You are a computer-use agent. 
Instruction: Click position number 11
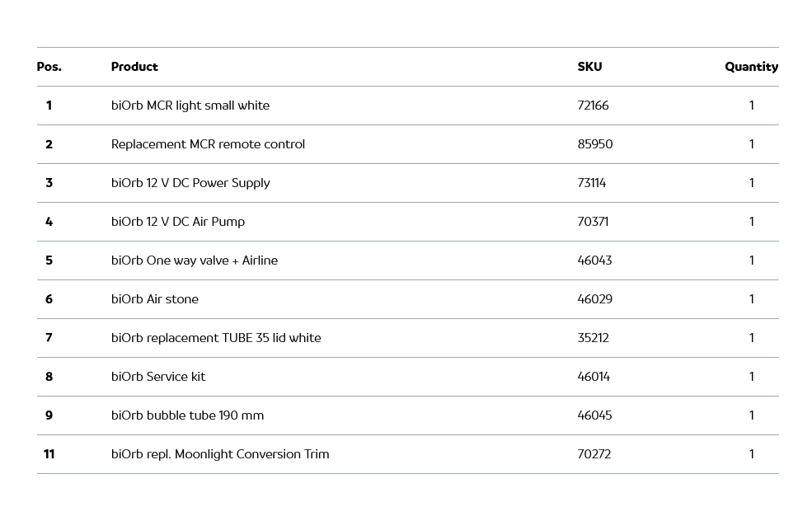point(49,454)
